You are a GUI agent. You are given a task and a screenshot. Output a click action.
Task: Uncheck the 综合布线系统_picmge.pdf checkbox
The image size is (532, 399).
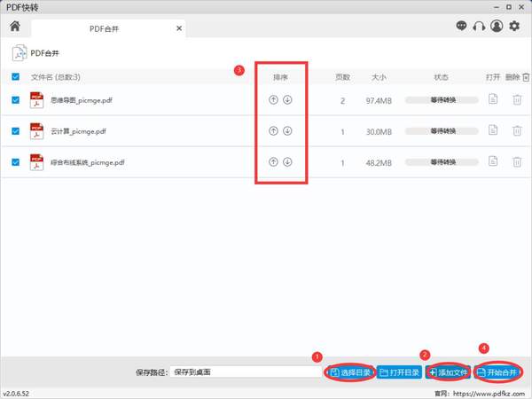pos(16,162)
